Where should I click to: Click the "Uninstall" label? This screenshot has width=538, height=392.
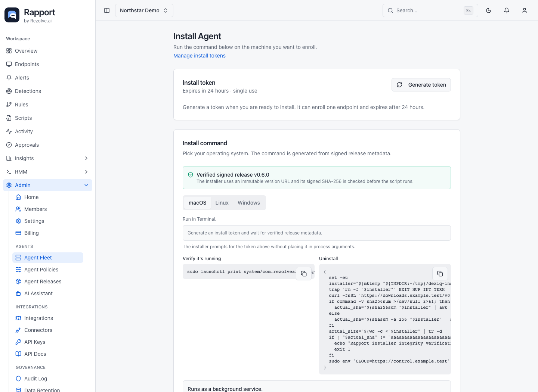coord(328,258)
